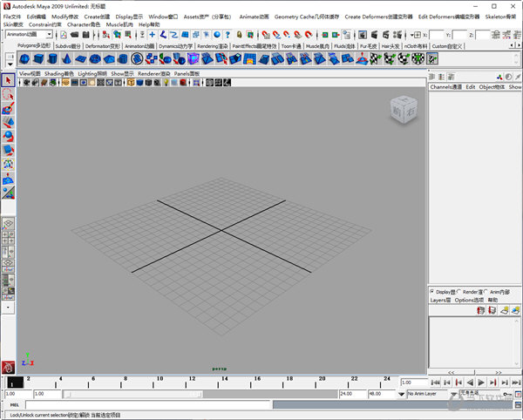Click the key icon for auto keyframe
523x420 pixels.
[507, 394]
